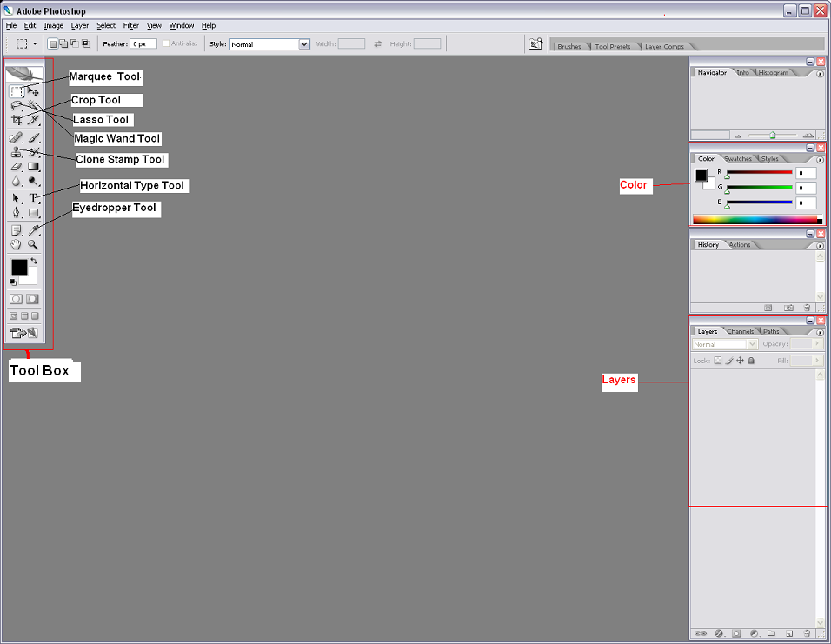Select the Brush tool
Image resolution: width=831 pixels, height=644 pixels.
click(x=33, y=138)
